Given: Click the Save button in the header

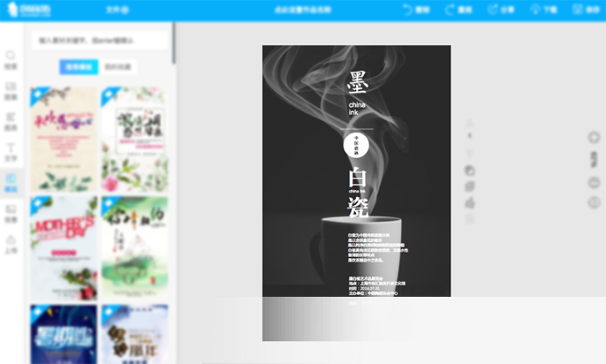Looking at the screenshot, I should [x=586, y=9].
